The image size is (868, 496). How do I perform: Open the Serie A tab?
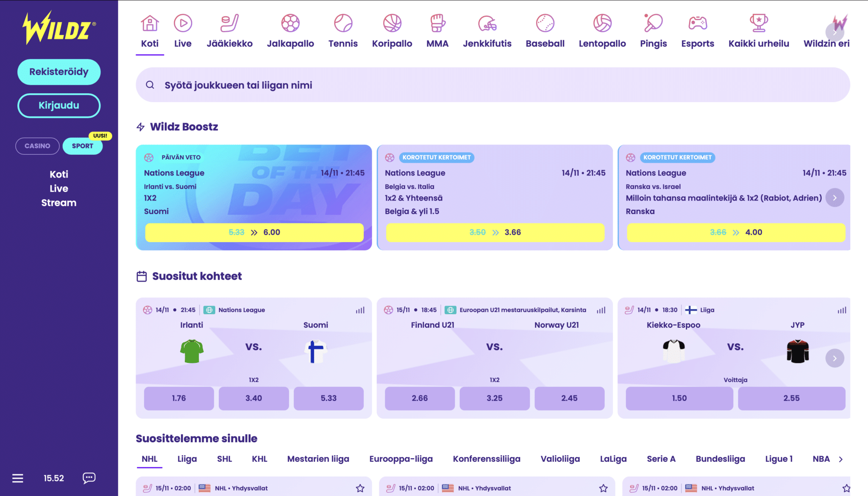pos(661,459)
